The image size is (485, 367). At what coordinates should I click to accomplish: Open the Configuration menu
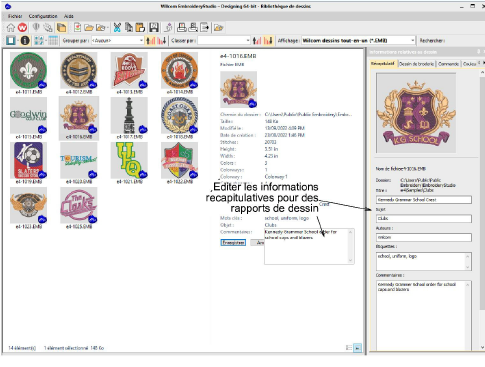pyautogui.click(x=43, y=16)
